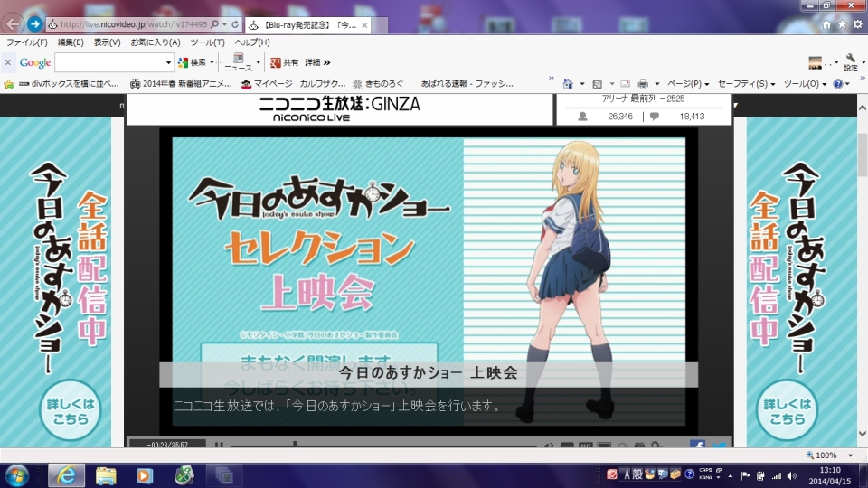Open the ファイル(F) menu

point(26,42)
